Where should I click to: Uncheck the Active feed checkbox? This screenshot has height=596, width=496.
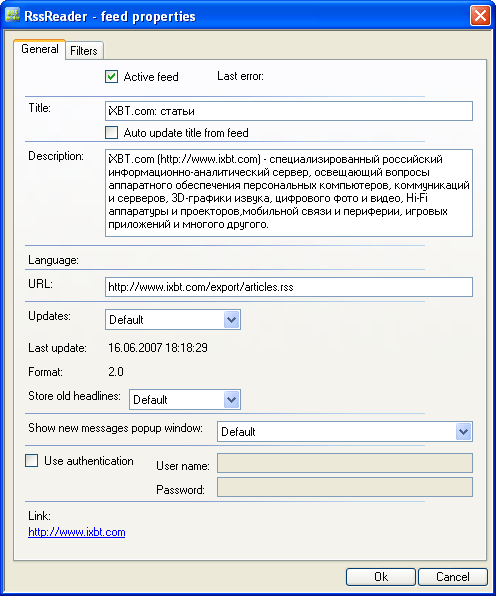[x=111, y=76]
